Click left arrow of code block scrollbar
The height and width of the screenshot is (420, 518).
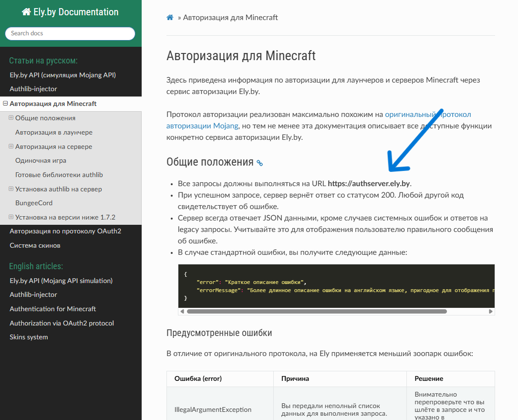tap(182, 312)
